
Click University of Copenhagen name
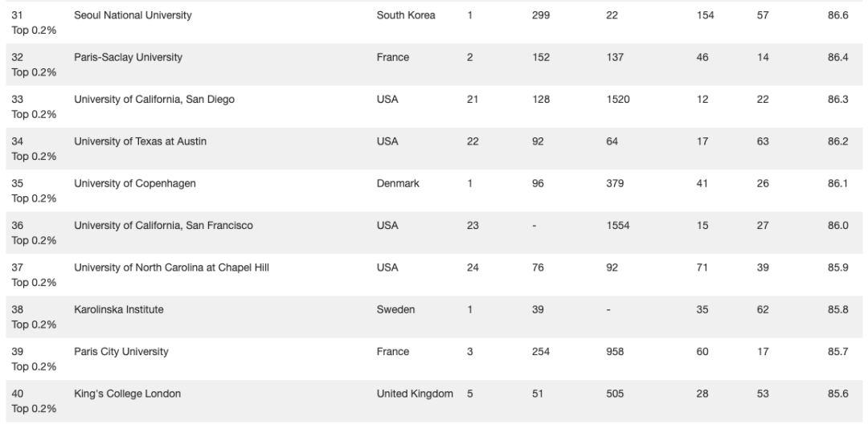[x=135, y=184]
